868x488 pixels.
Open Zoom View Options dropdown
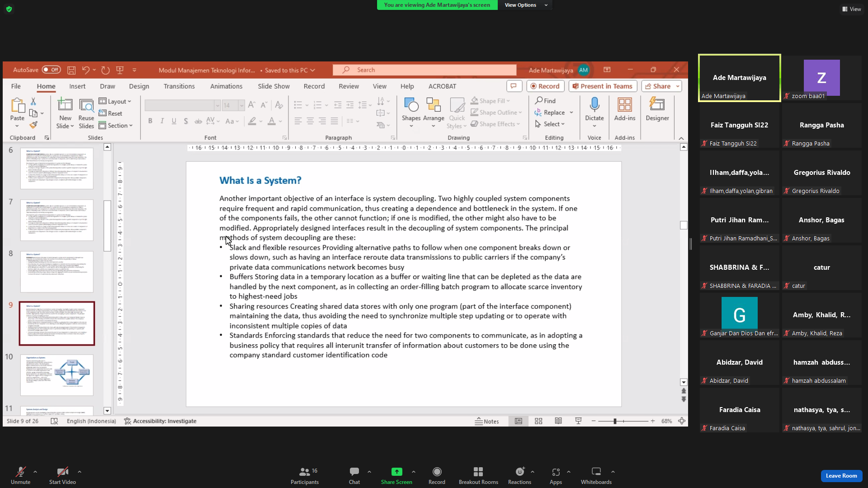pyautogui.click(x=525, y=5)
